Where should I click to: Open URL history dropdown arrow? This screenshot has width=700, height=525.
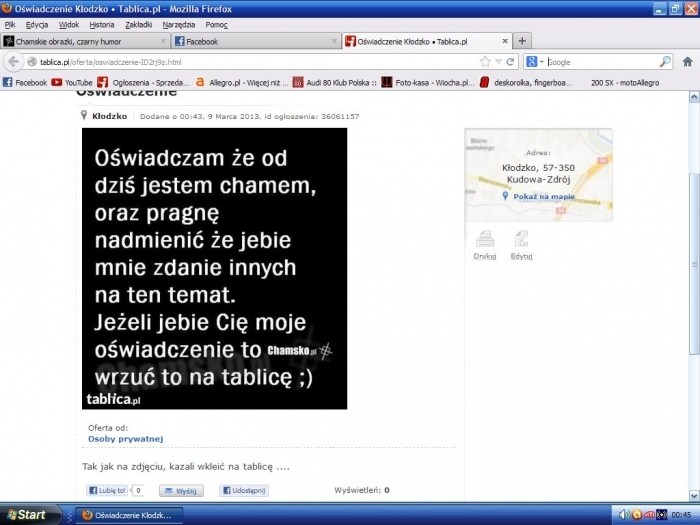click(498, 62)
